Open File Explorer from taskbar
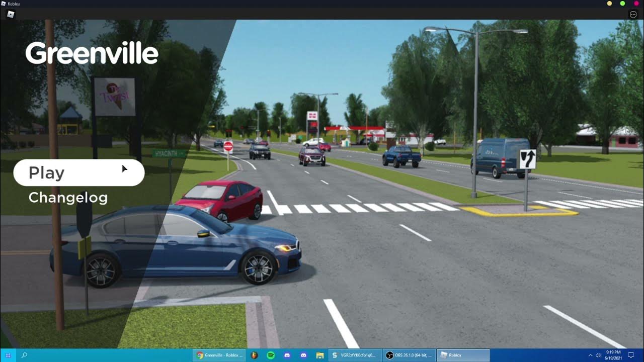 tap(319, 355)
